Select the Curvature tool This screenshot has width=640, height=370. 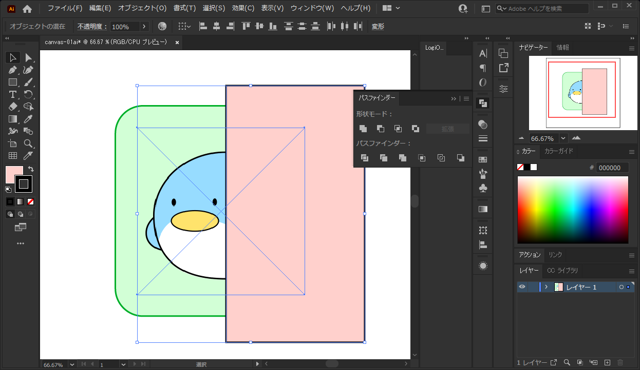tap(28, 70)
